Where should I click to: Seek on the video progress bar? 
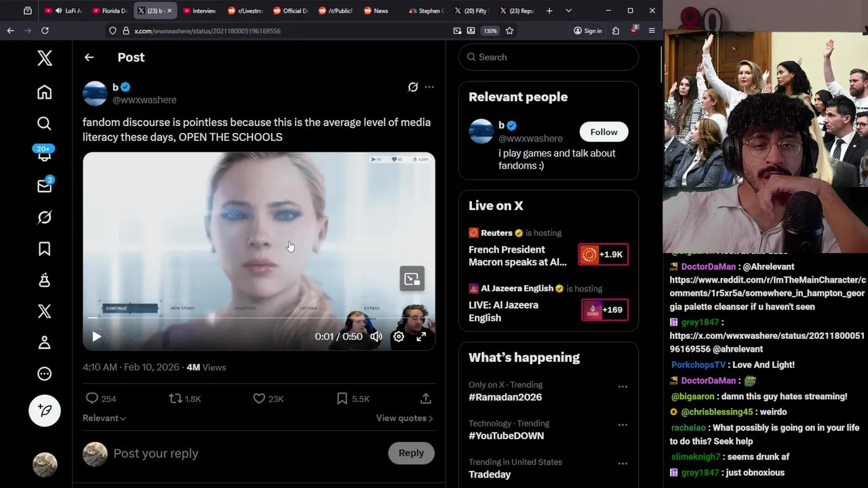[x=259, y=318]
